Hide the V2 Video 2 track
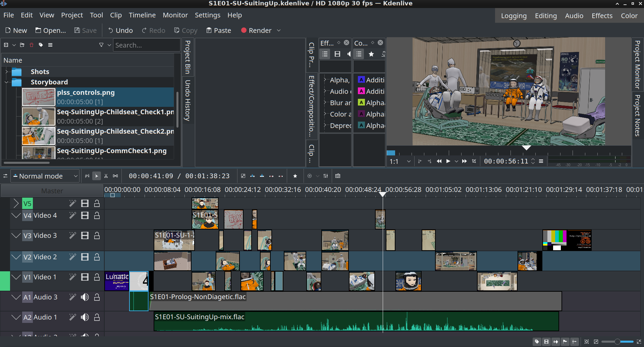644x347 pixels. coord(85,257)
